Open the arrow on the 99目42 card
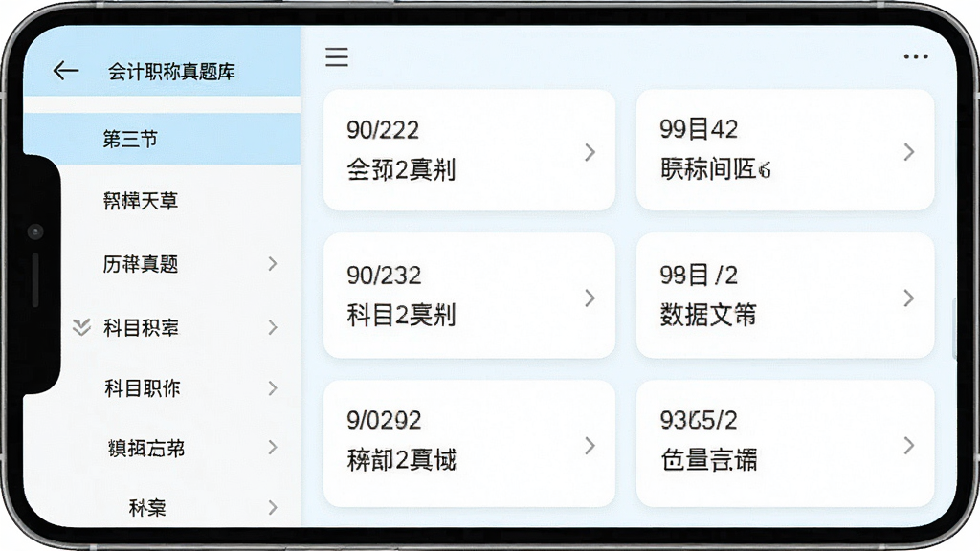Screen dimensions: 980x551 tap(909, 152)
